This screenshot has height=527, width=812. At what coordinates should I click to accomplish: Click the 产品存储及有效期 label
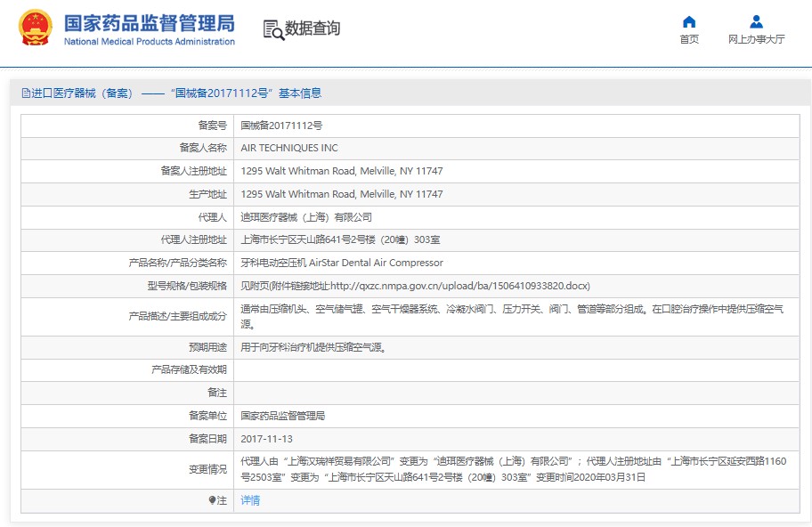coord(189,369)
